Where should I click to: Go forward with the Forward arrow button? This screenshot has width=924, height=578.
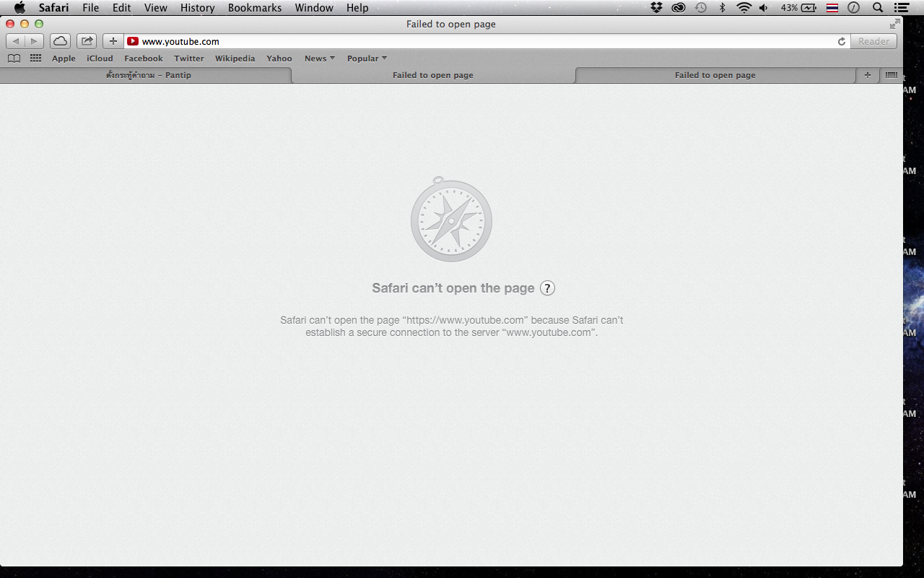(x=34, y=41)
